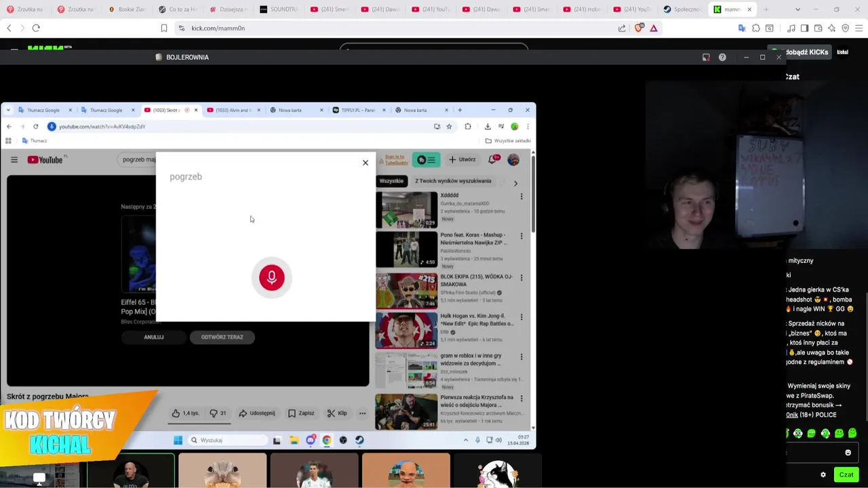Open chat settings gear icon
Viewport: 868px width, 488px height.
tap(823, 474)
